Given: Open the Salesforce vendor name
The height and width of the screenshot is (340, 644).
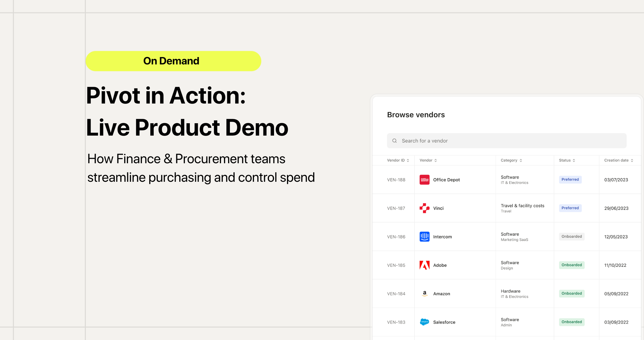Looking at the screenshot, I should 444,322.
